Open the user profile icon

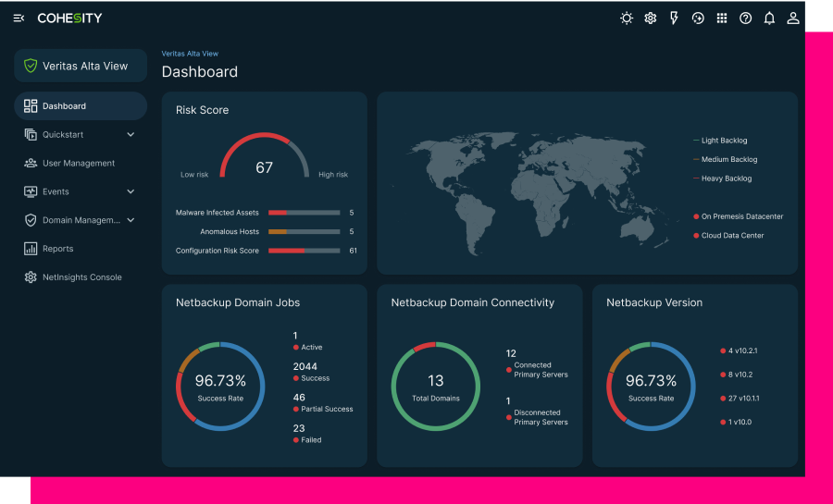coord(793,18)
